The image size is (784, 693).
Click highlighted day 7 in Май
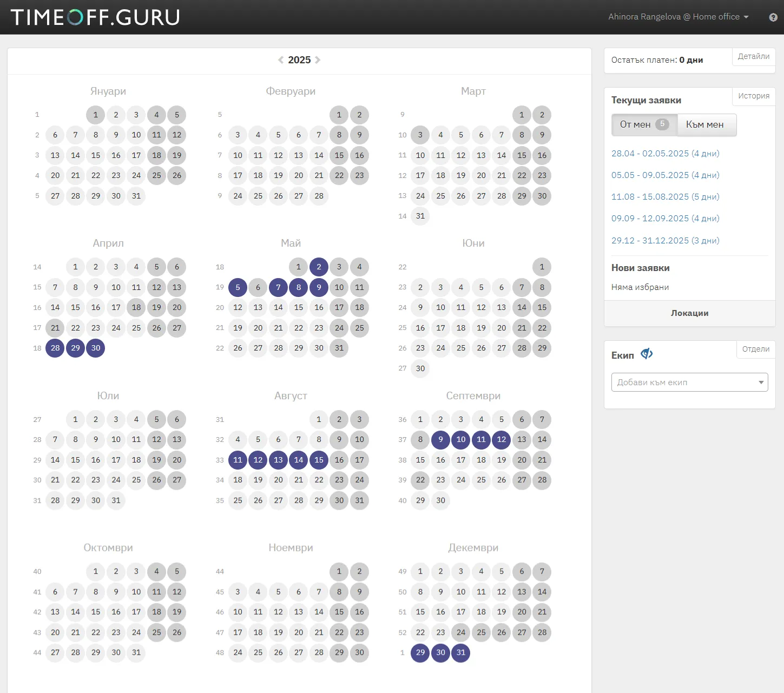tap(279, 287)
